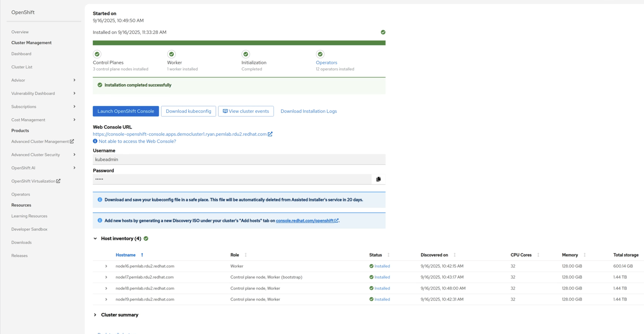Launch the OpenShift Console
Image resolution: width=644 pixels, height=334 pixels.
coord(125,111)
